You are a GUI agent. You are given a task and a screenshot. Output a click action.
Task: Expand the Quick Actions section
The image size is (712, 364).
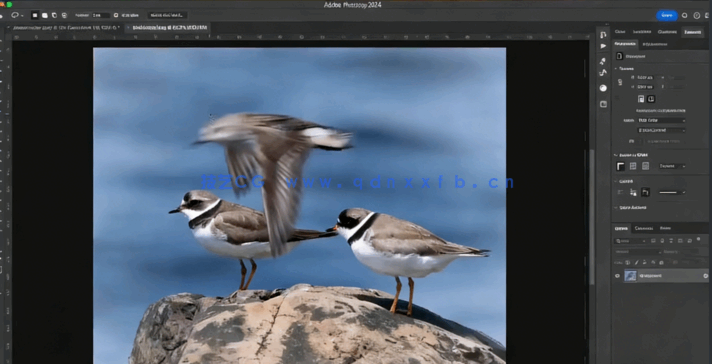(x=616, y=207)
